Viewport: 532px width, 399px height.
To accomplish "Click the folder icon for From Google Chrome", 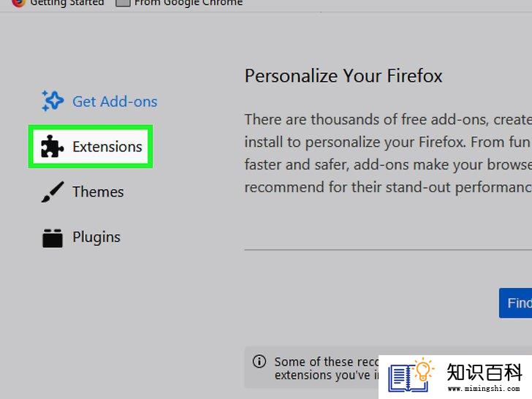I will pyautogui.click(x=123, y=3).
